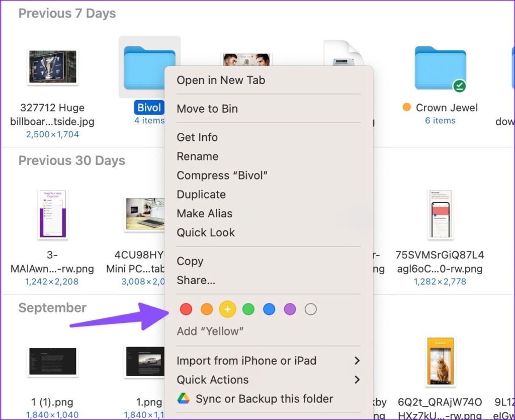515x420 pixels.
Task: Click the Google Drive sync icon
Action: (183, 398)
